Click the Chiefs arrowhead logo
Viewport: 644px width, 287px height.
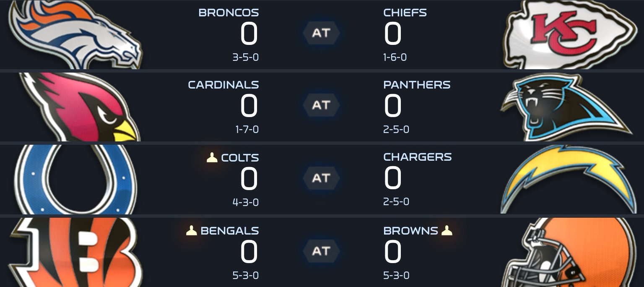tap(570, 34)
